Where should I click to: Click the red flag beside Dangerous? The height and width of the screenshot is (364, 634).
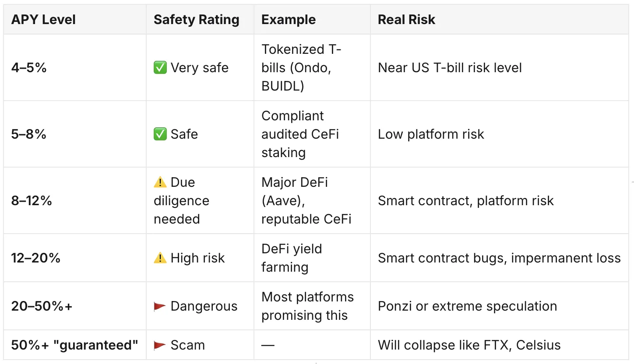[x=160, y=306]
